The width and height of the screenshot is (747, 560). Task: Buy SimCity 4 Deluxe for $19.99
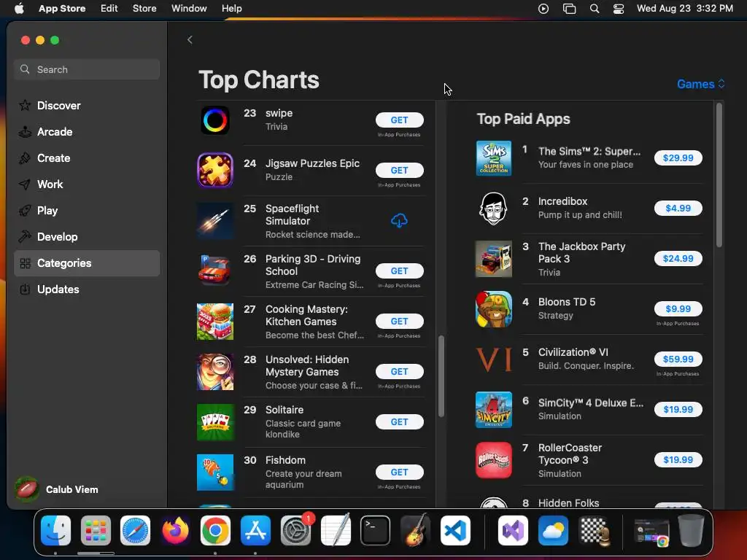(x=678, y=410)
